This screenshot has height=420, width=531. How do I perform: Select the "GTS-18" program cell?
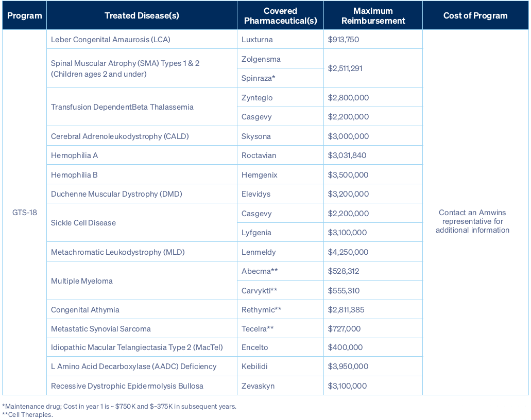coord(25,213)
